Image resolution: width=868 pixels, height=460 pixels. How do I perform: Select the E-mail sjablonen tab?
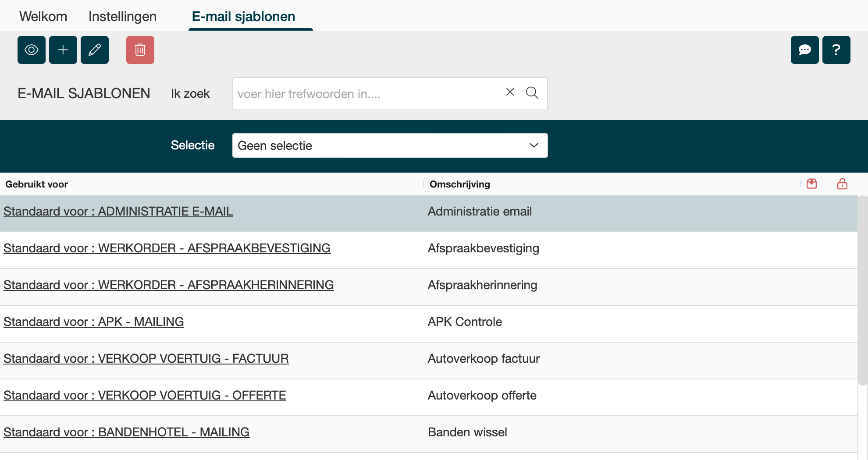click(243, 17)
